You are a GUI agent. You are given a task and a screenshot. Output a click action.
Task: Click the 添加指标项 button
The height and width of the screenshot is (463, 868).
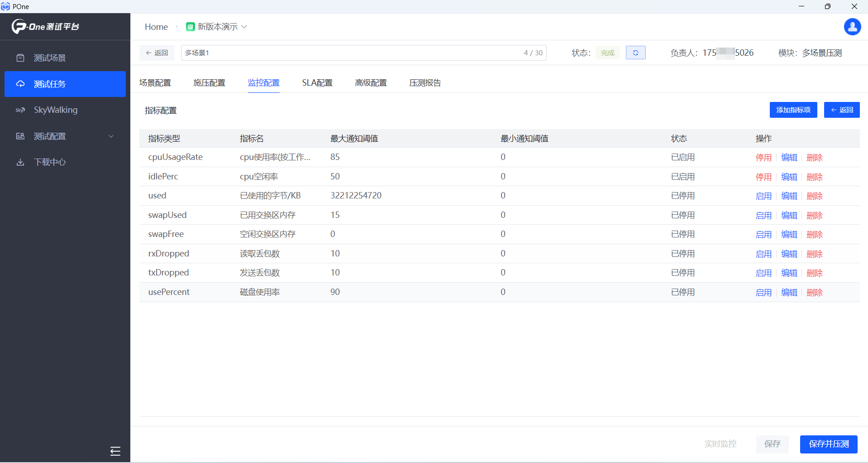point(793,110)
